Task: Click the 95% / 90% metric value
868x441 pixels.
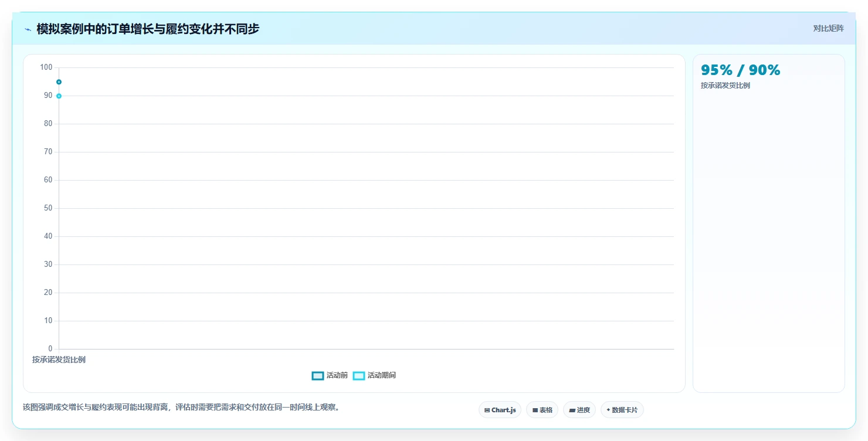Action: (x=740, y=70)
